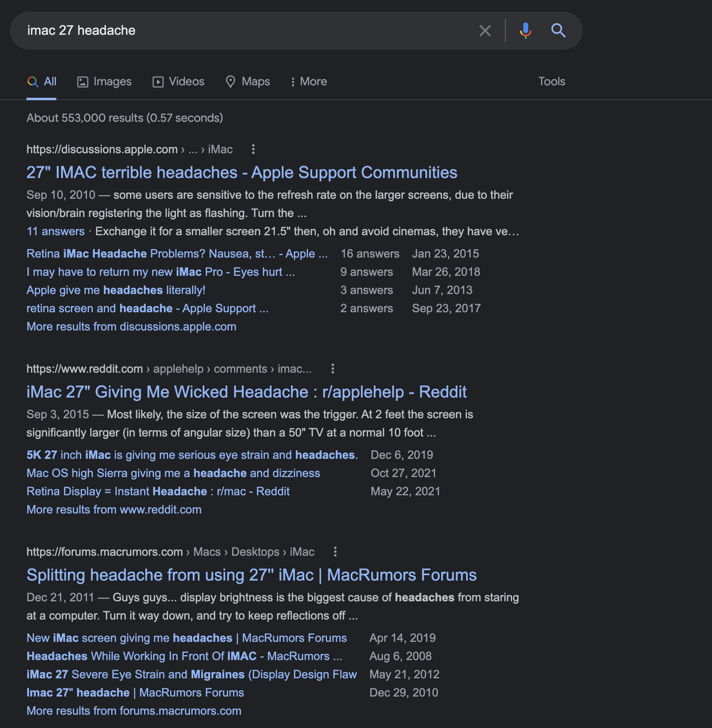Switch to the Videos tab
Image resolution: width=712 pixels, height=728 pixels.
click(178, 82)
